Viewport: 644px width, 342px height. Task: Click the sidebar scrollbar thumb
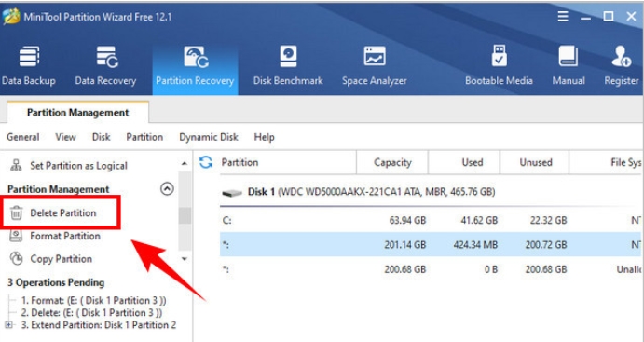[185, 216]
